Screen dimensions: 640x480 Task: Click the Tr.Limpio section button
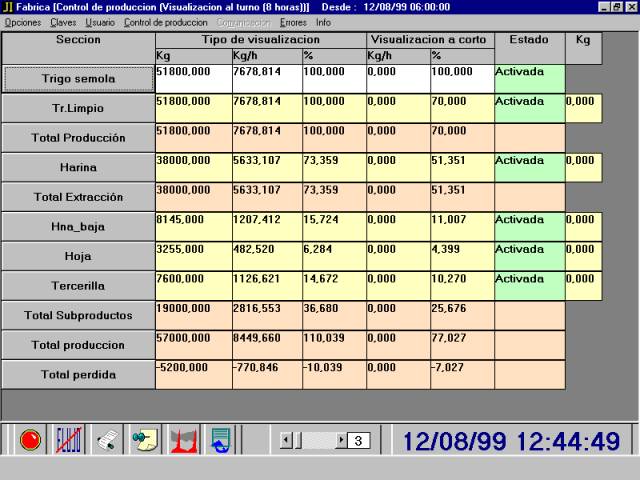pos(78,108)
